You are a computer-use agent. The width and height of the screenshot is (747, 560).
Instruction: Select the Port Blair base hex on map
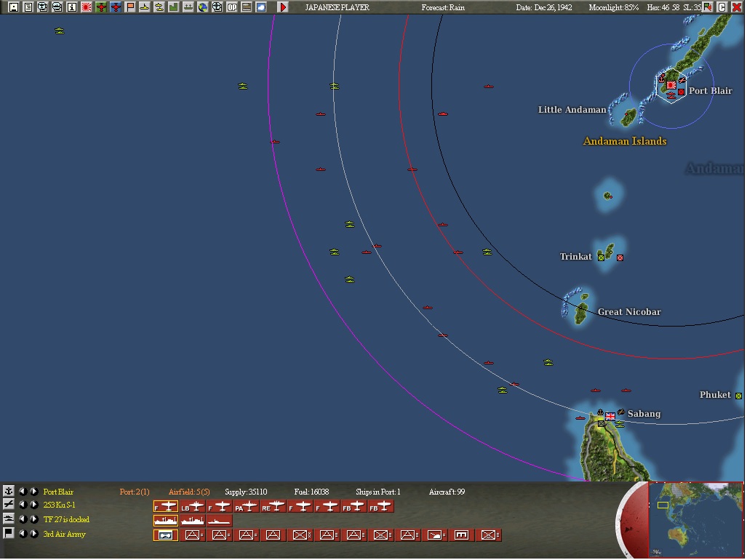point(671,86)
